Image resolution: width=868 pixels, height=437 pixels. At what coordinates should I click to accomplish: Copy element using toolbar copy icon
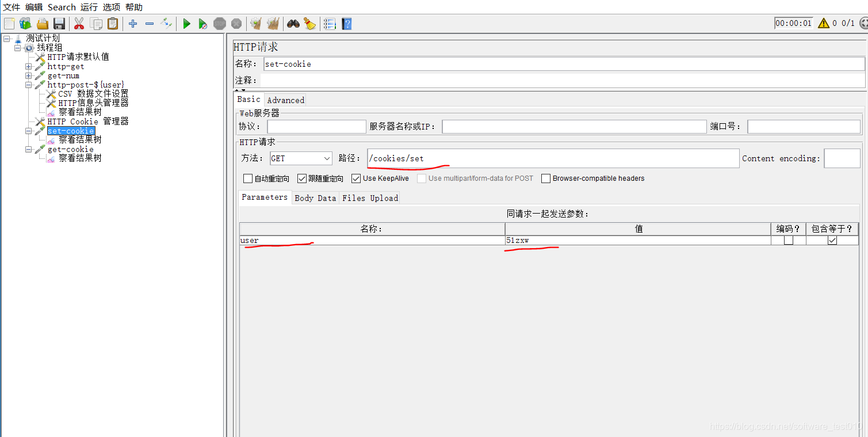click(96, 24)
